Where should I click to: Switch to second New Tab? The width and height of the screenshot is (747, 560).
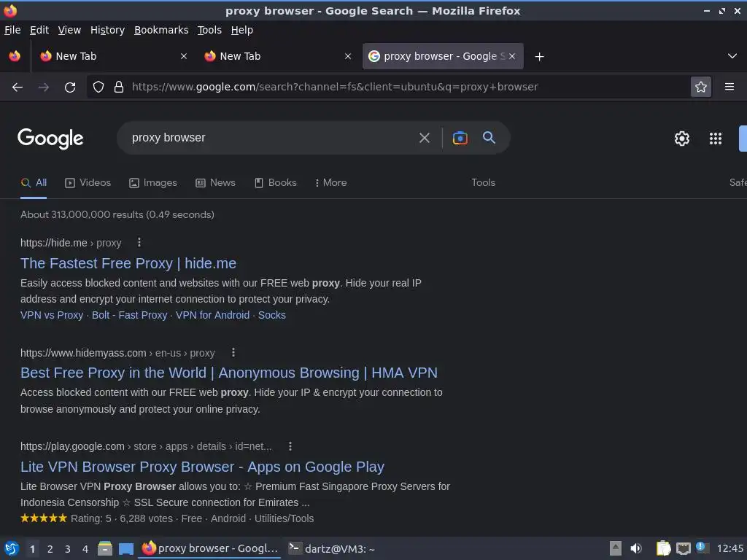pos(277,56)
